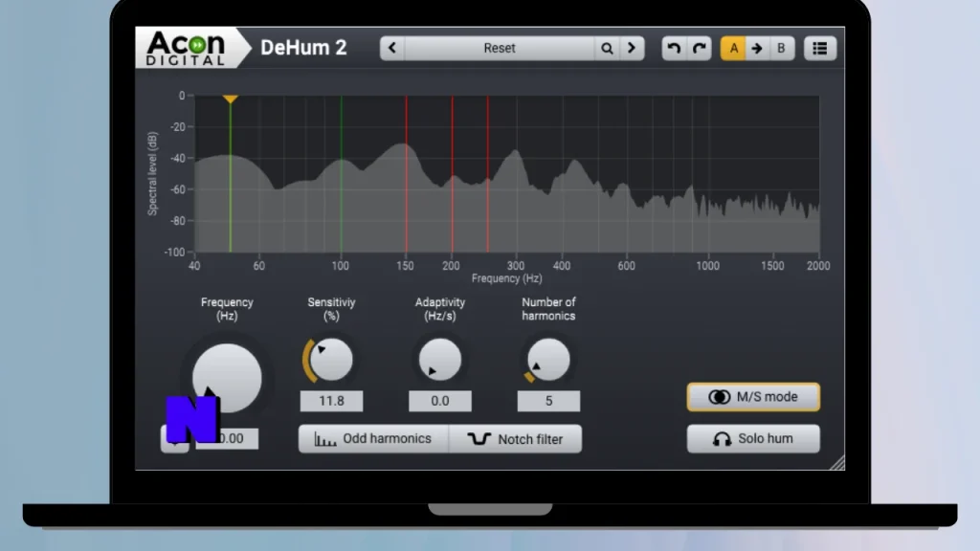Edit the harmonics count field 5
The width and height of the screenshot is (980, 551).
click(548, 401)
